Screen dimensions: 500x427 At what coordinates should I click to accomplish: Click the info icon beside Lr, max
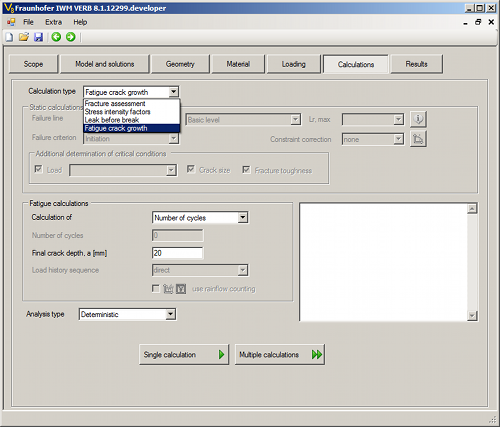[x=418, y=119]
